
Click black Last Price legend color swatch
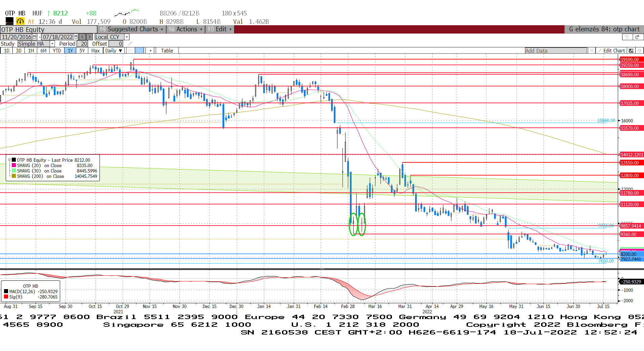pos(14,160)
